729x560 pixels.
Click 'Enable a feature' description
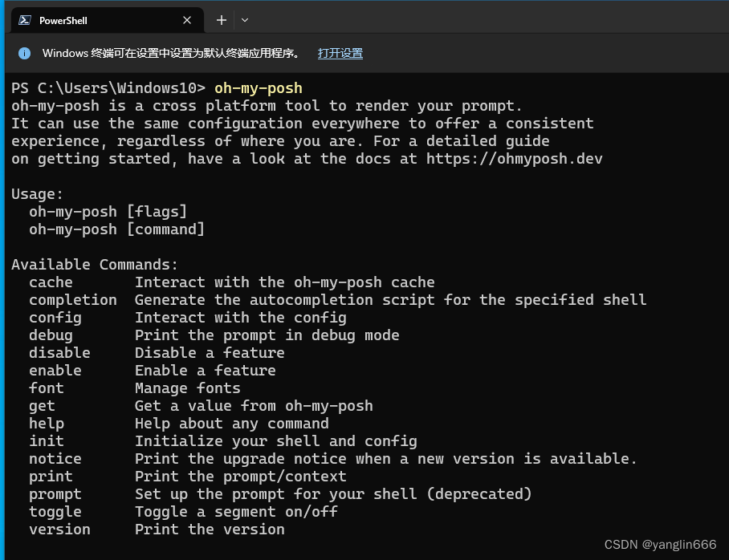206,371
